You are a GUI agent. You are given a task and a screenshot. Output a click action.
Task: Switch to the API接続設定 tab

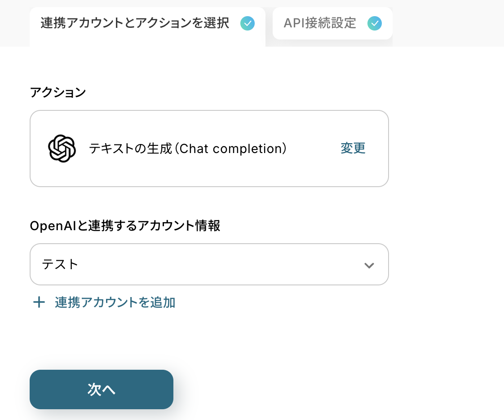tap(332, 23)
